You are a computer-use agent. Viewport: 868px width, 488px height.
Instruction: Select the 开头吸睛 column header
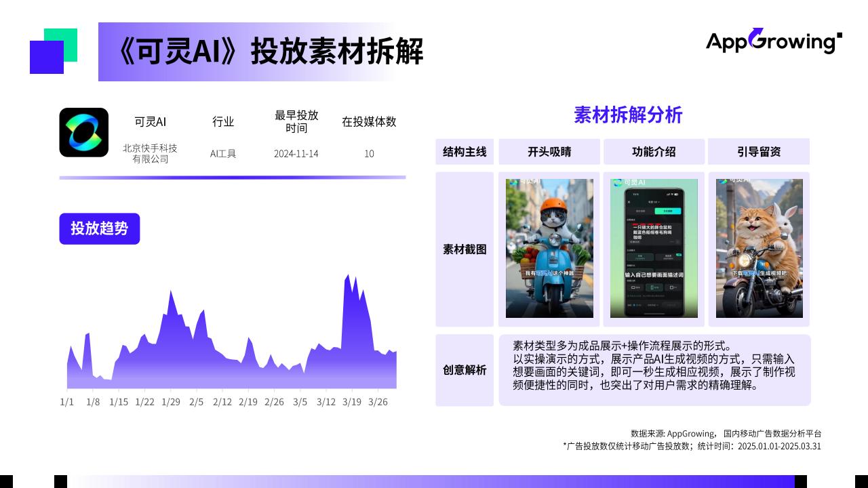(549, 152)
